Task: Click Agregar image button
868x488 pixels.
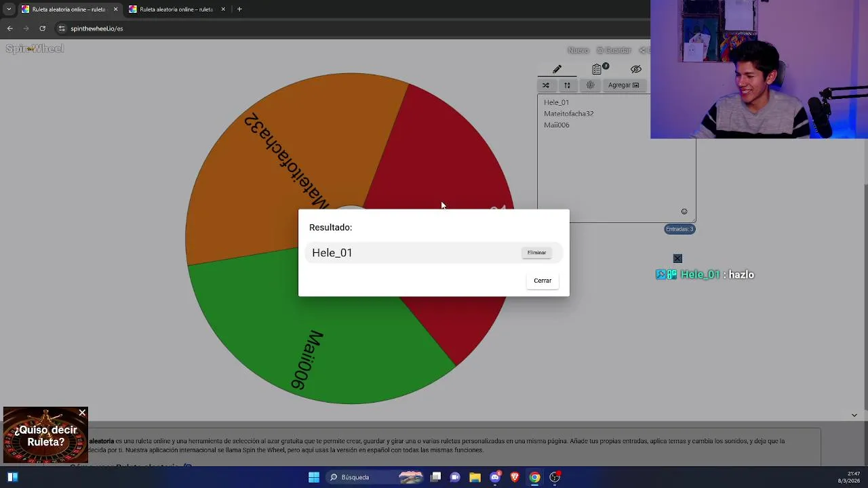Action: 623,85
